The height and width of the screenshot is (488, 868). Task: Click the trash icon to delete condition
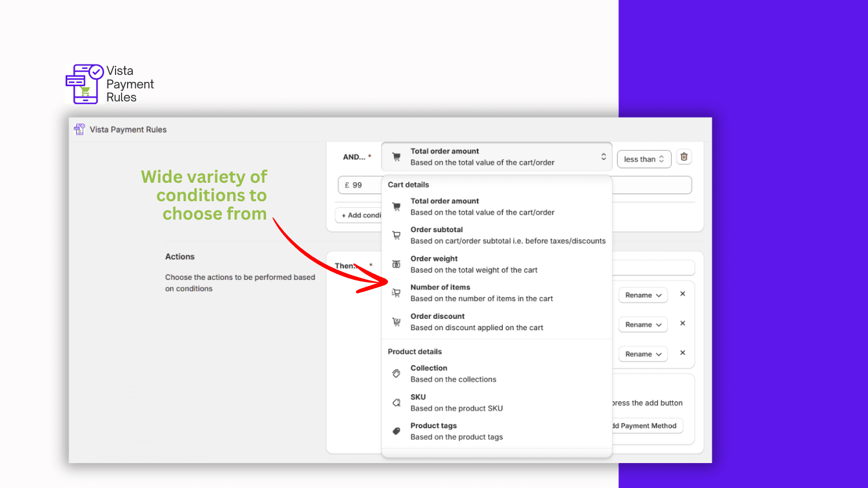[684, 157]
